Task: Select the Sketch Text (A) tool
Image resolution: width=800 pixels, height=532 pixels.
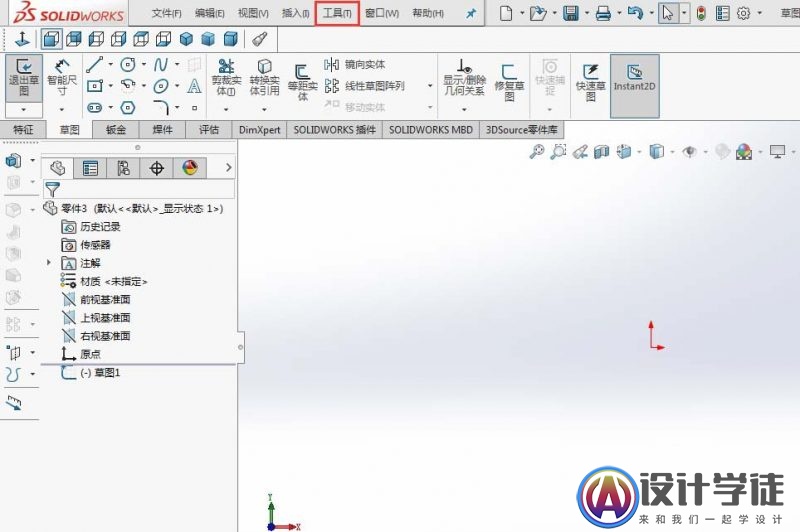Action: pos(194,86)
